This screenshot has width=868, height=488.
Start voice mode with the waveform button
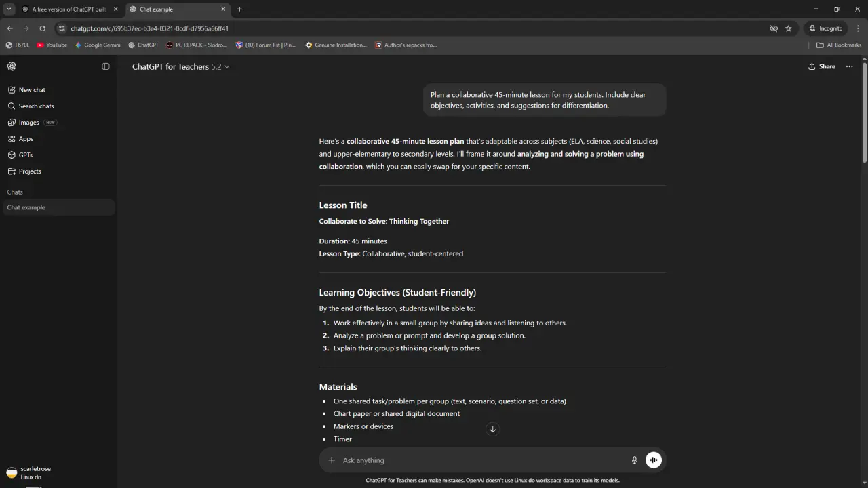(654, 460)
